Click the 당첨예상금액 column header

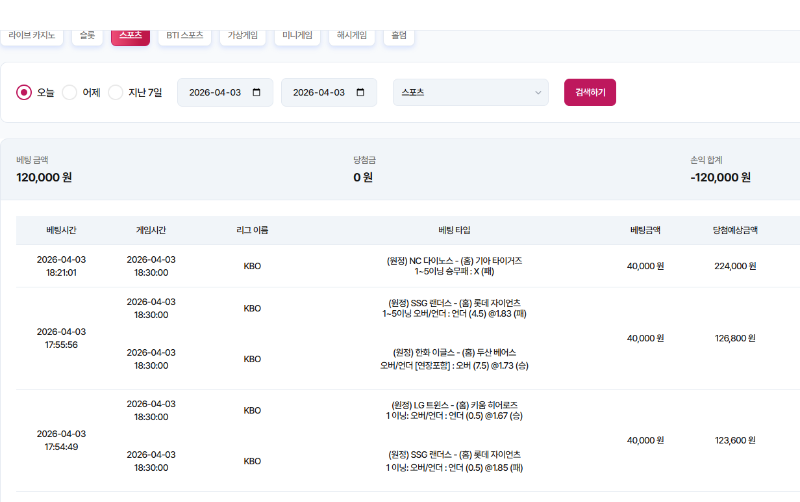735,230
